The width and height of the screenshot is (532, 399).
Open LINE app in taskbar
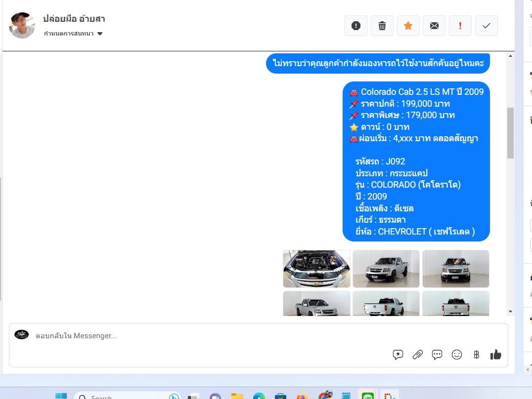pos(367,396)
